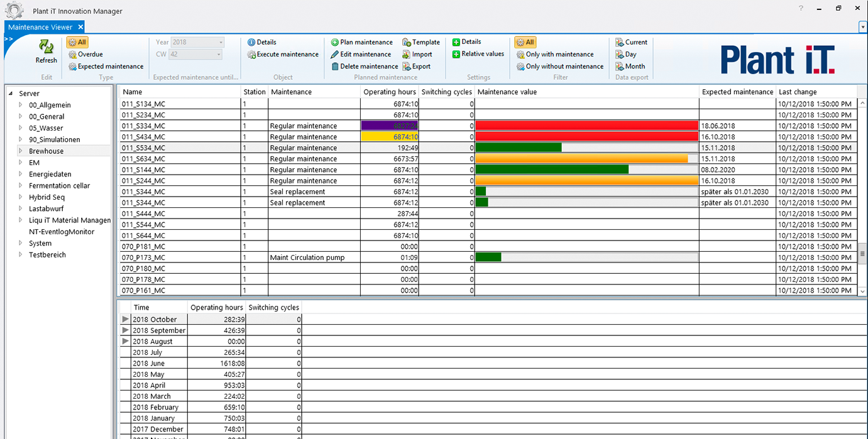Click Edit maintenance pencil icon
The image size is (868, 439).
point(335,55)
